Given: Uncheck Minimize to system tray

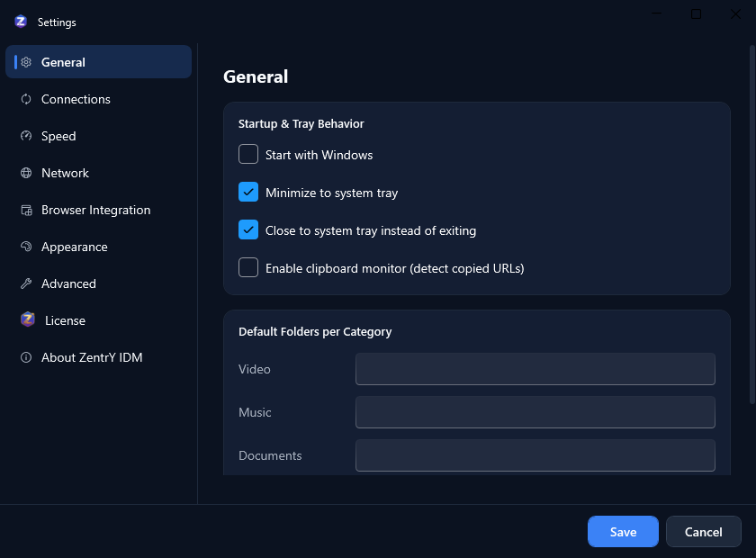Looking at the screenshot, I should tap(248, 192).
